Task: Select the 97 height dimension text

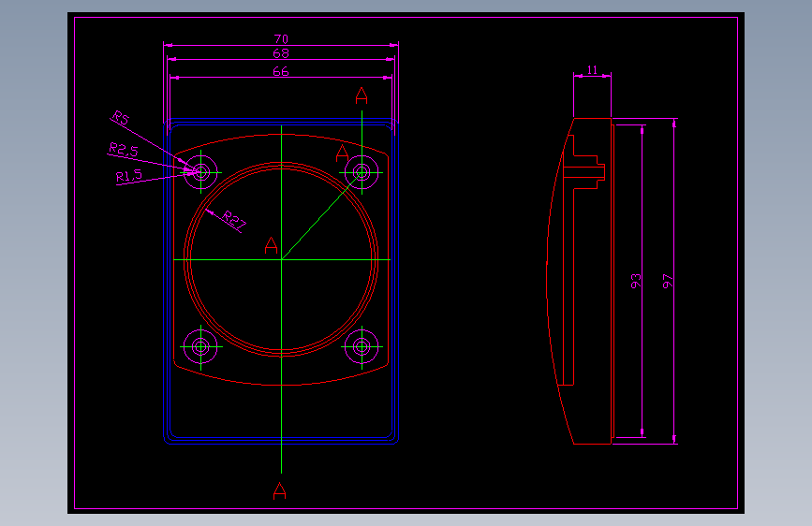Action: coord(668,281)
